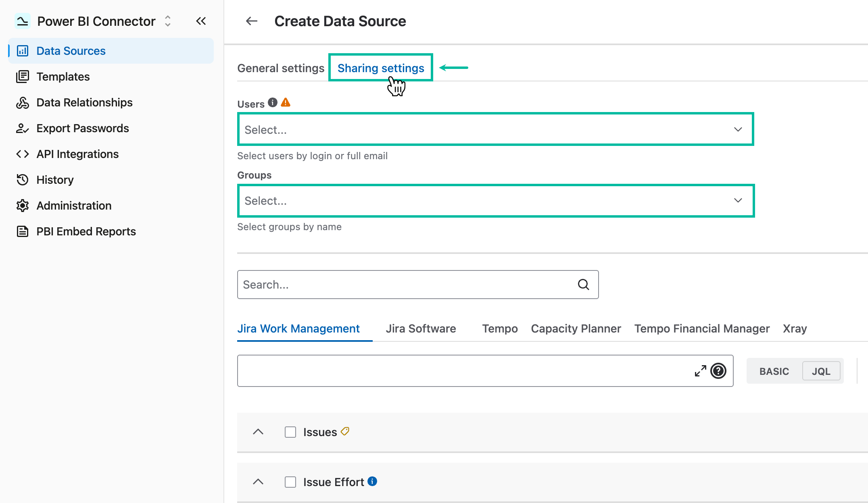Click the API Integrations code icon
The width and height of the screenshot is (868, 503).
23,154
